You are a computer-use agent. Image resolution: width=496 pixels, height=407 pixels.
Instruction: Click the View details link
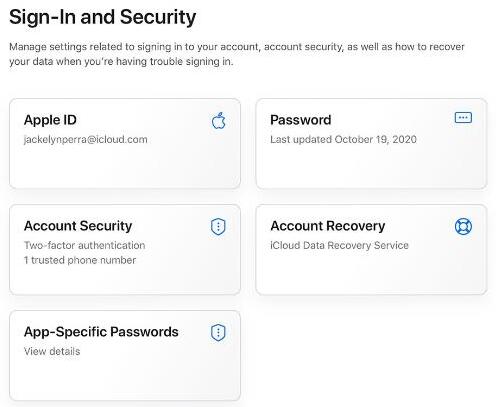tap(52, 351)
